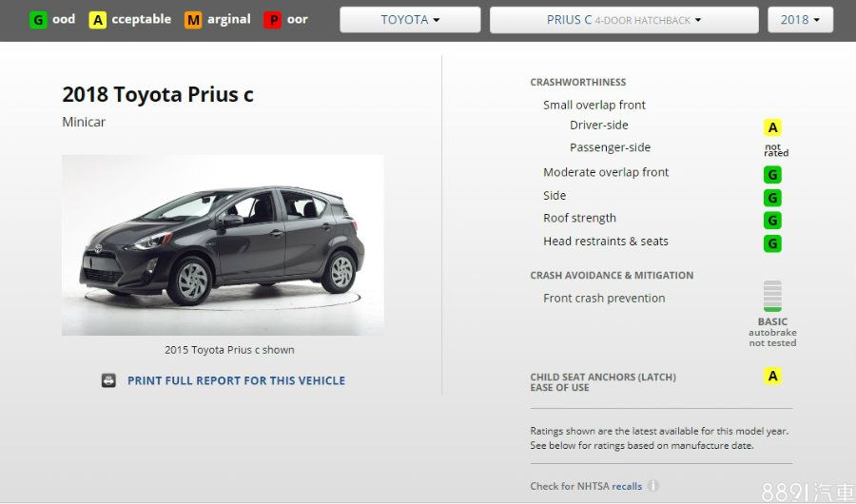Open the TOYOTA make dropdown
The height and width of the screenshot is (504, 856).
(x=410, y=20)
